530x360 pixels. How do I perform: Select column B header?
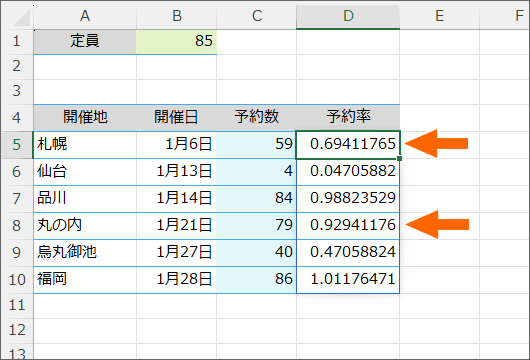pyautogui.click(x=176, y=17)
